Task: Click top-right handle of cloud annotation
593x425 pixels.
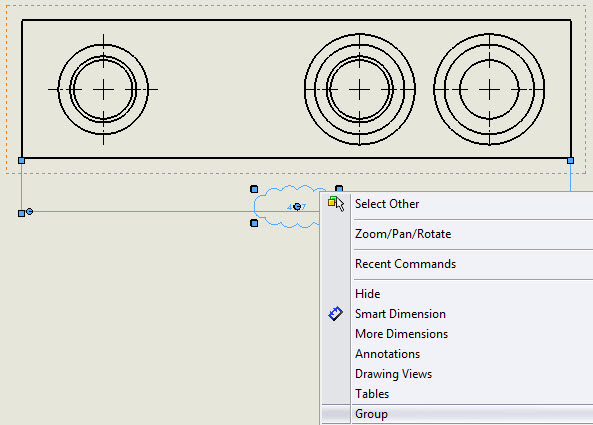Action: click(339, 188)
